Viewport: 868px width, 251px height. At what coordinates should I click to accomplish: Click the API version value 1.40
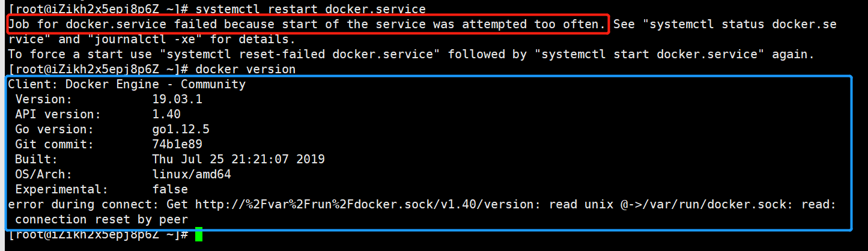click(x=166, y=114)
